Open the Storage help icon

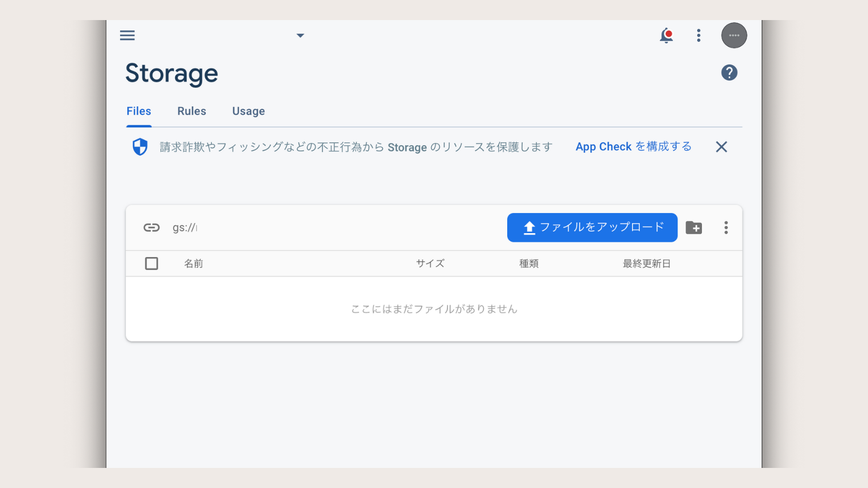point(729,73)
